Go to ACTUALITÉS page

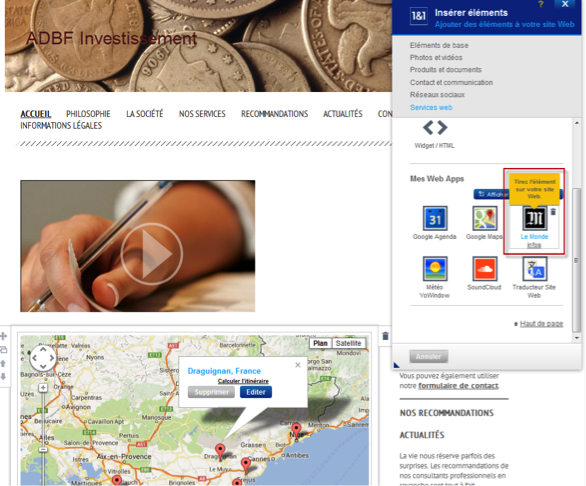pos(343,114)
